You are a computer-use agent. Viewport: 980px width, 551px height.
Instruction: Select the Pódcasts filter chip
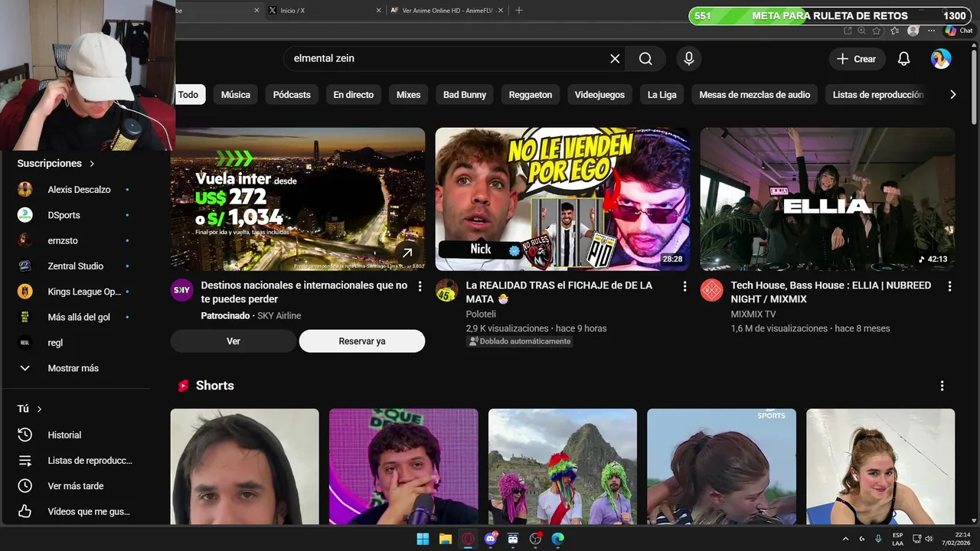(292, 95)
